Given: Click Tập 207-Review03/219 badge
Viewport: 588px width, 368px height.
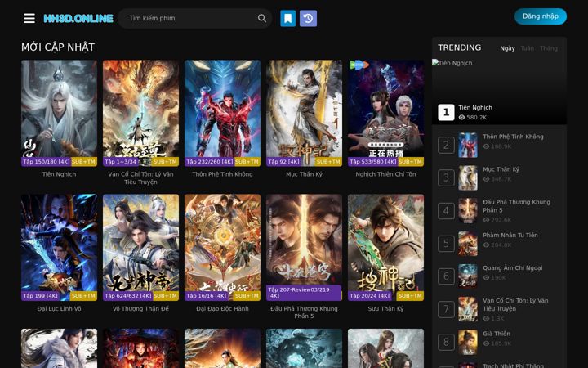Looking at the screenshot, I should point(304,293).
